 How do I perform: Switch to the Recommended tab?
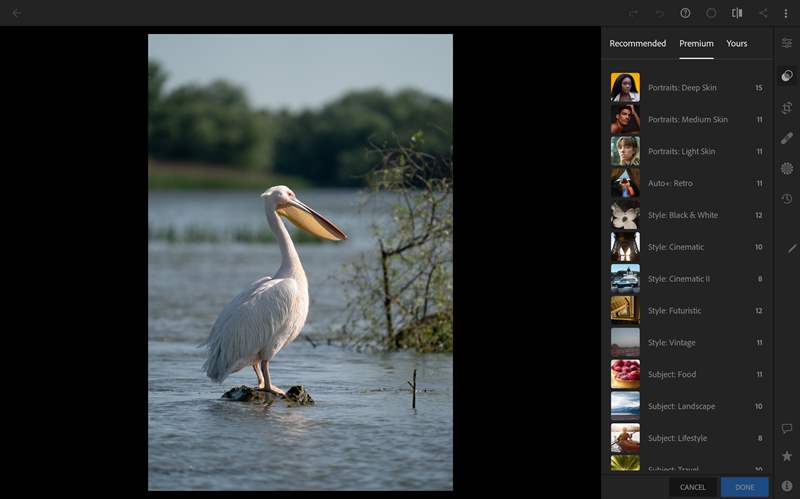638,43
